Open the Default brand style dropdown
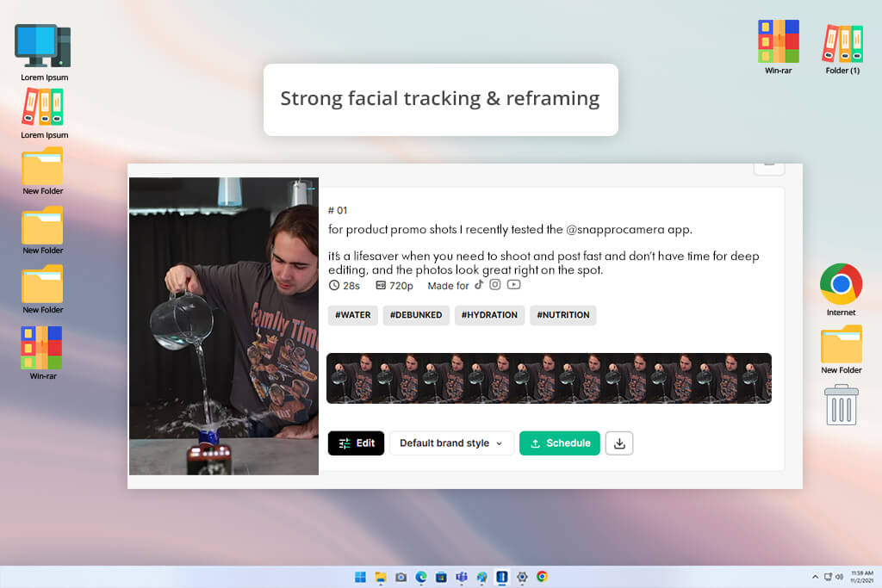The height and width of the screenshot is (588, 882). click(x=451, y=443)
